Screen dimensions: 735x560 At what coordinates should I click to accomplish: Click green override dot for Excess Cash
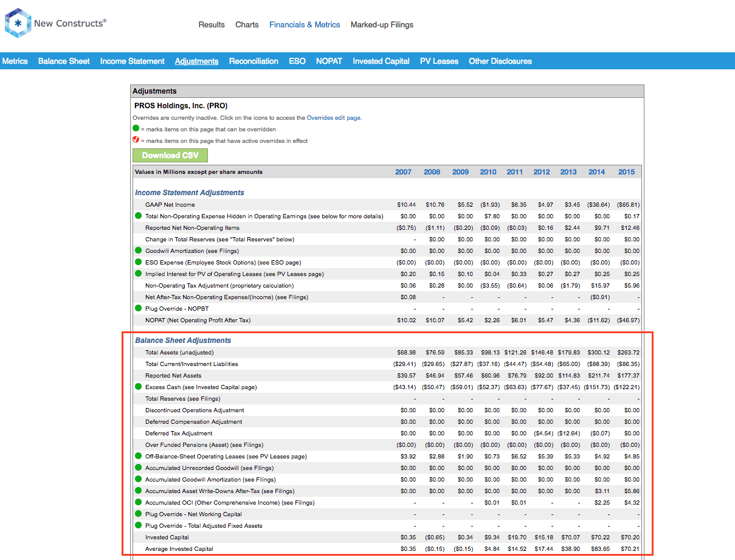[138, 387]
